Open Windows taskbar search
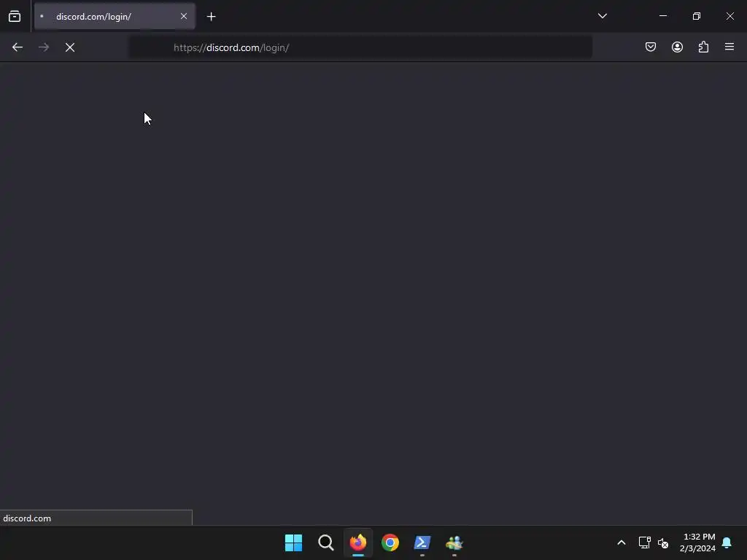Screen dimensions: 747x560 pyautogui.click(x=326, y=542)
